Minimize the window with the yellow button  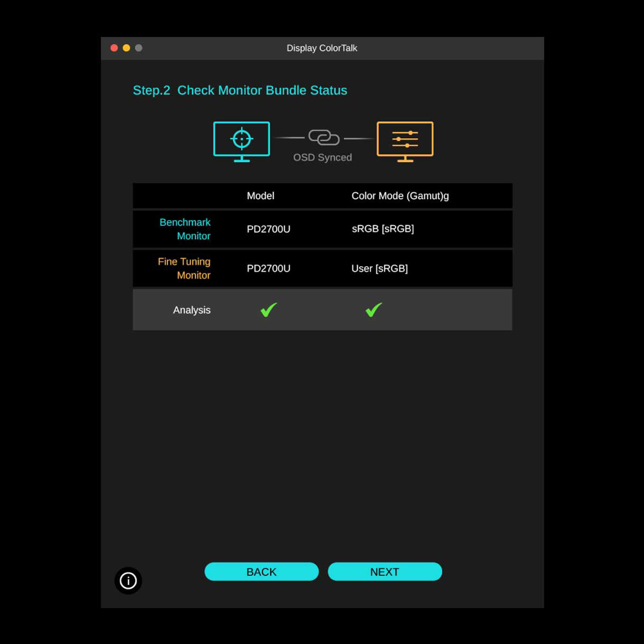coord(126,48)
